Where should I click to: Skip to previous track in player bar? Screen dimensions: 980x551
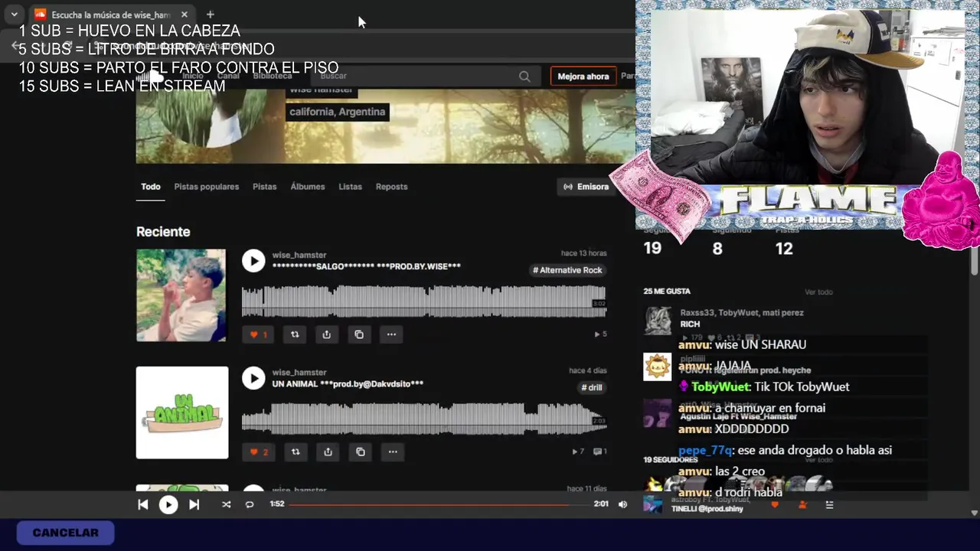pyautogui.click(x=142, y=504)
